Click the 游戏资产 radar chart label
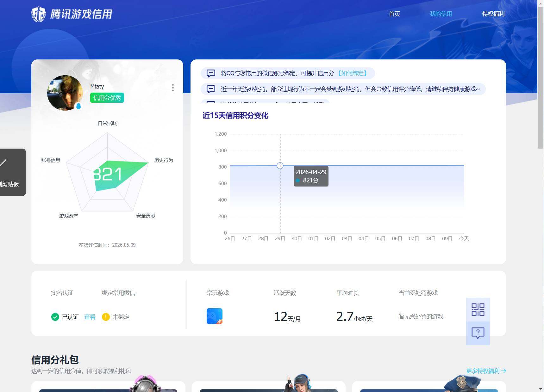The image size is (544, 392). (69, 216)
